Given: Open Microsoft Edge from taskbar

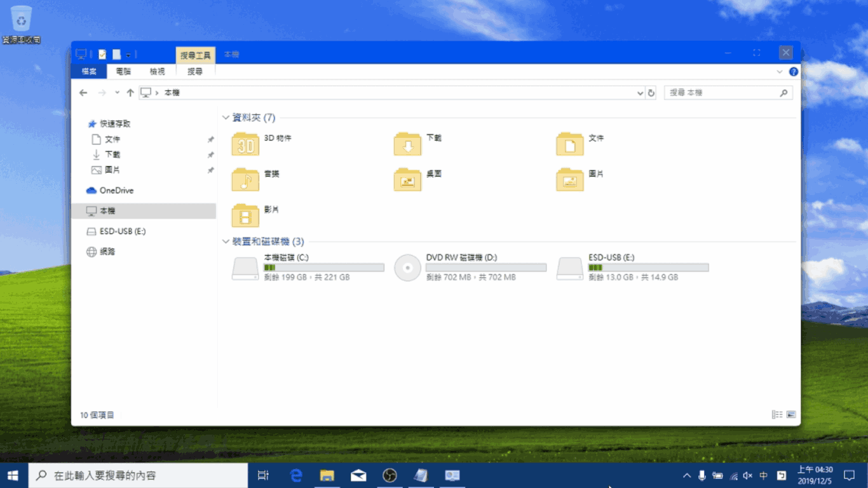Looking at the screenshot, I should click(295, 475).
